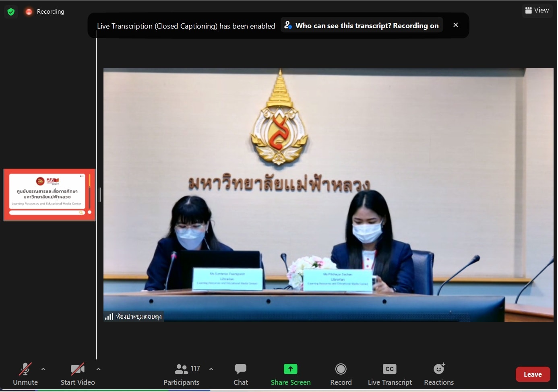Click the Live Transcription enabled message text
The width and height of the screenshot is (558, 392).
click(x=186, y=26)
